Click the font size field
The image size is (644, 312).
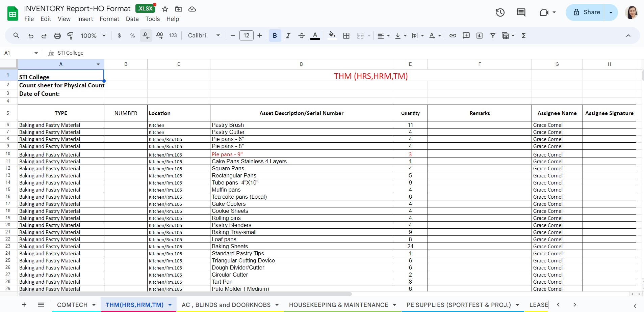point(246,35)
